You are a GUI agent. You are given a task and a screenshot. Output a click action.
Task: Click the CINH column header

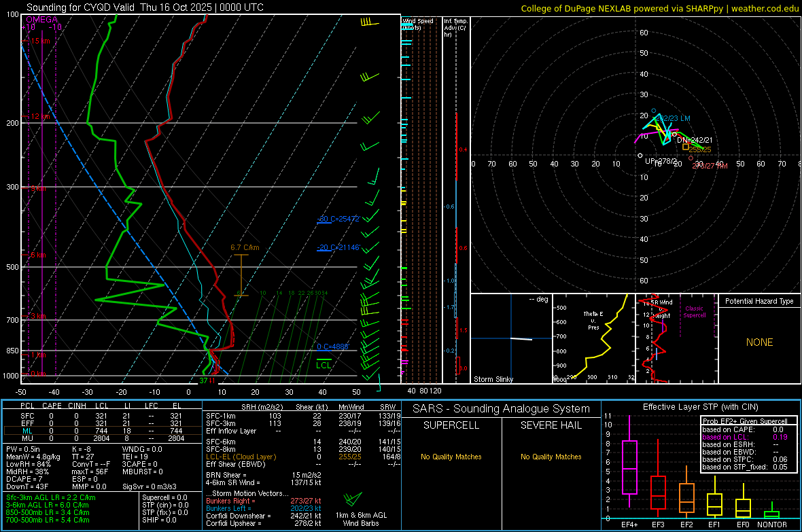tap(77, 406)
